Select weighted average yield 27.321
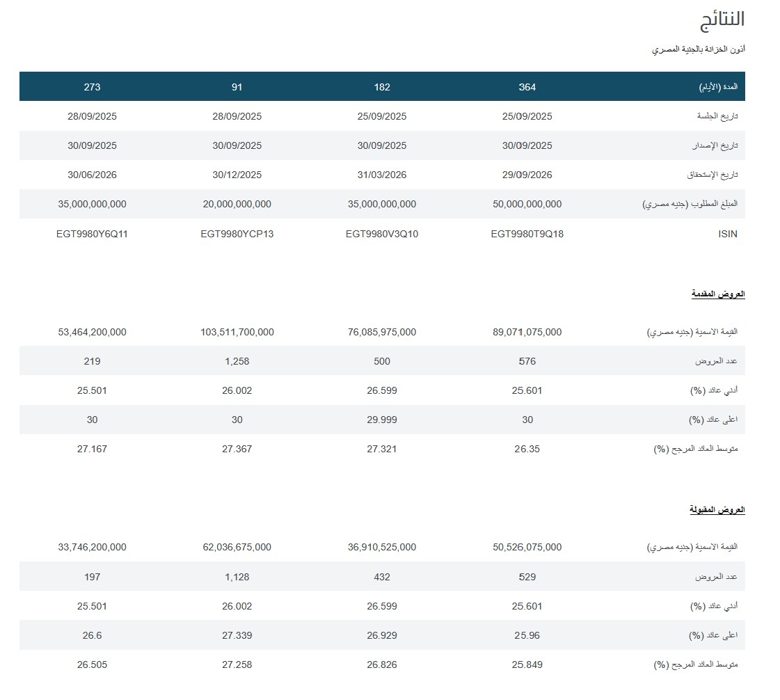 pos(381,450)
